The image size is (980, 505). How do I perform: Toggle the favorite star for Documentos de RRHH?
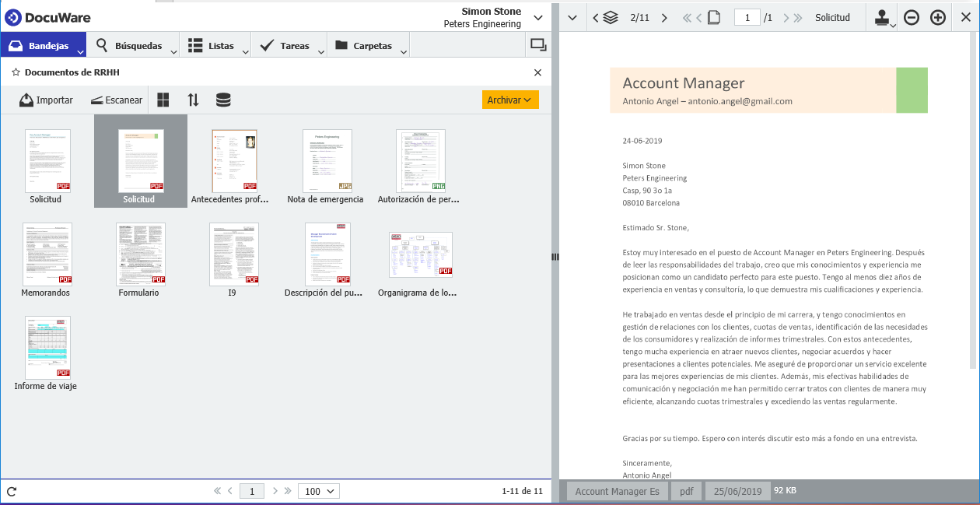[14, 72]
